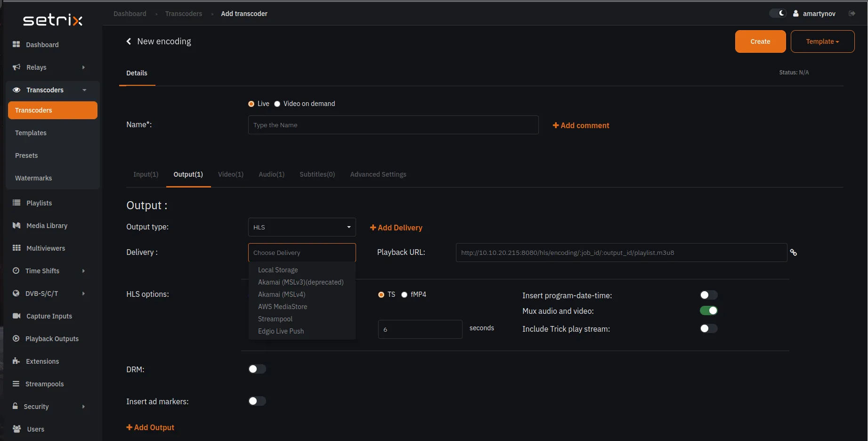This screenshot has height=441, width=868.
Task: Select the Playlists sidebar icon
Action: click(x=16, y=203)
